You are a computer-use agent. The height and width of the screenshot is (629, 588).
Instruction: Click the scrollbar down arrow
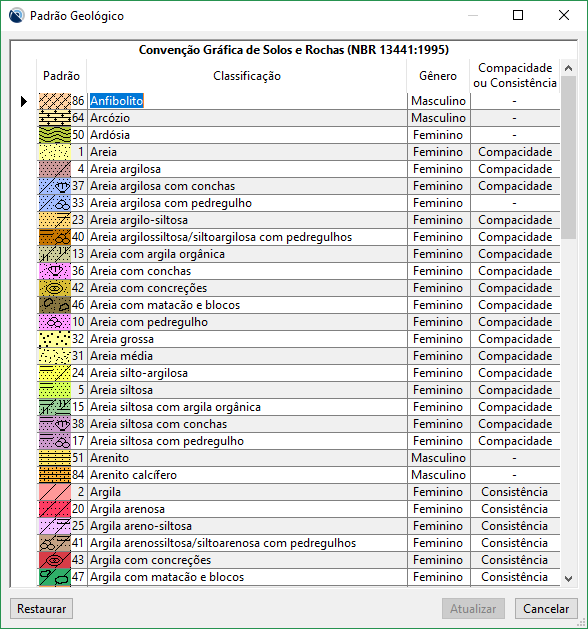click(568, 578)
